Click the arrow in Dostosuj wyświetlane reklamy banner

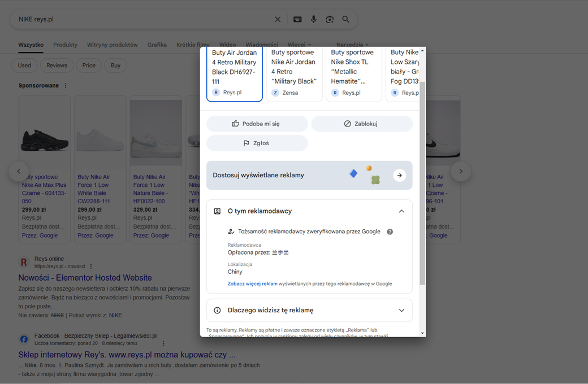(399, 175)
